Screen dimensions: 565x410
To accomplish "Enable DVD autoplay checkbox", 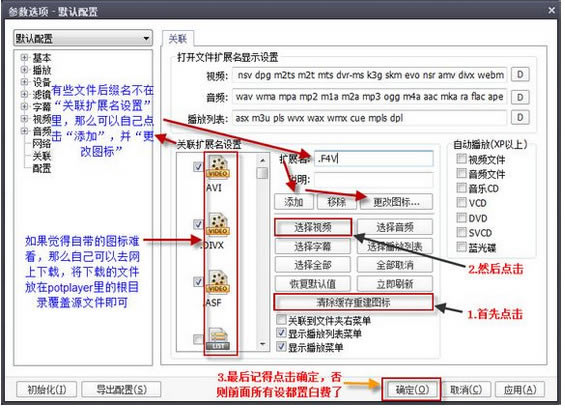I will click(461, 218).
